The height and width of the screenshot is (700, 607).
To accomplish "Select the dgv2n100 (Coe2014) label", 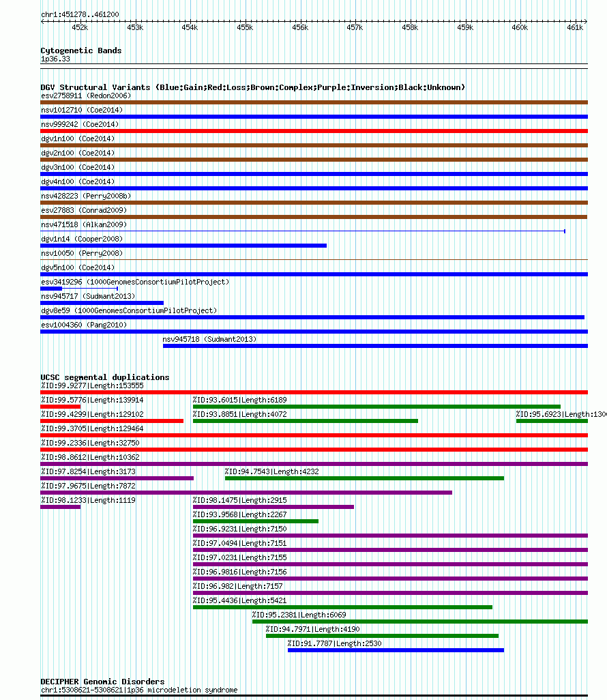I will click(x=78, y=153).
